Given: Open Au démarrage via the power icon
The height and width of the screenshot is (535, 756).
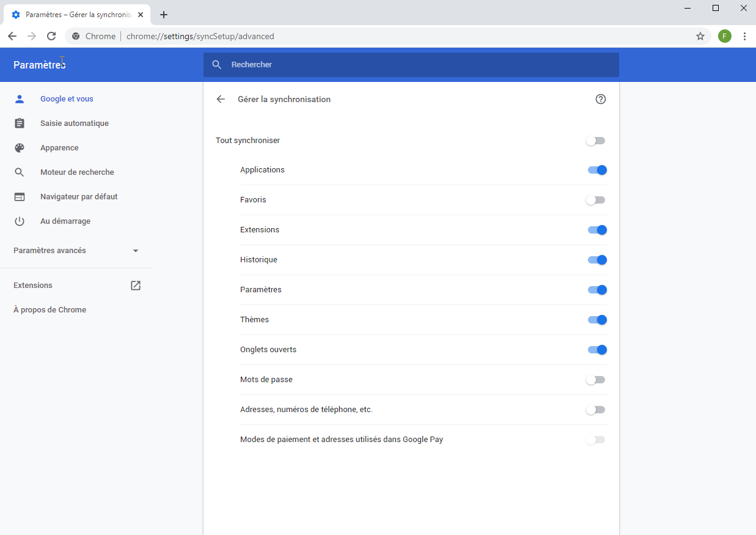Looking at the screenshot, I should pos(20,221).
